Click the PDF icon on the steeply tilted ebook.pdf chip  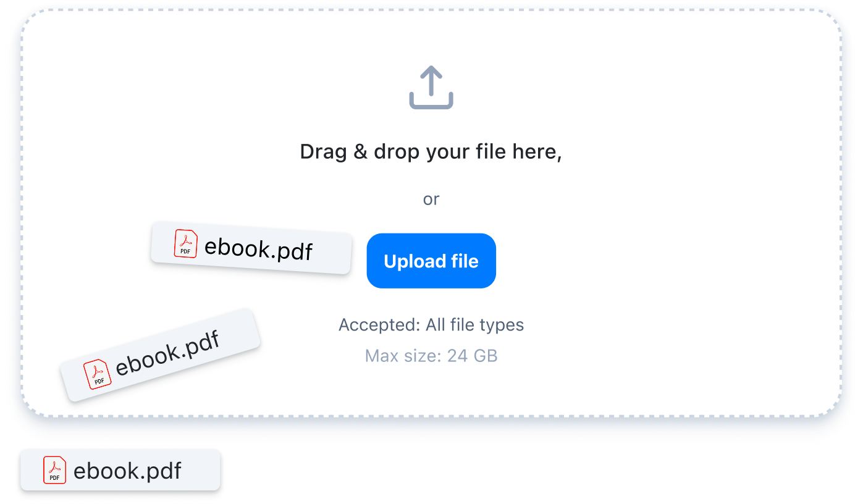click(98, 374)
